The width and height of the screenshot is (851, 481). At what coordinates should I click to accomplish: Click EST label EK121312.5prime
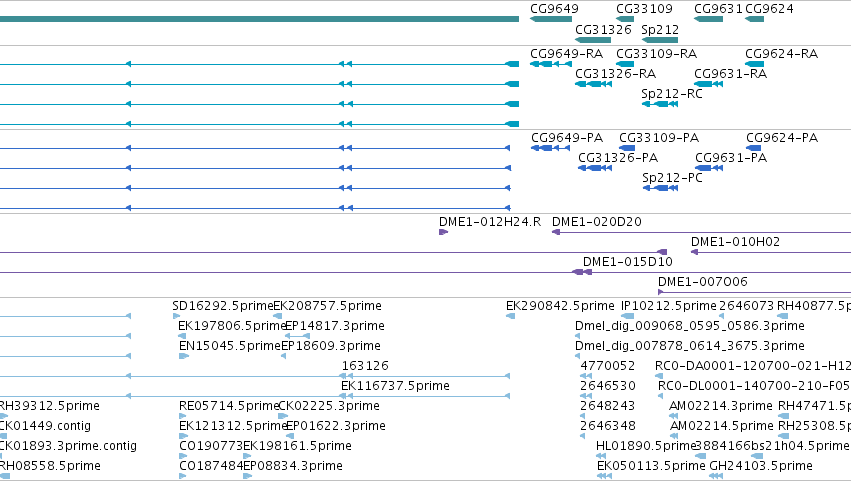pyautogui.click(x=232, y=426)
